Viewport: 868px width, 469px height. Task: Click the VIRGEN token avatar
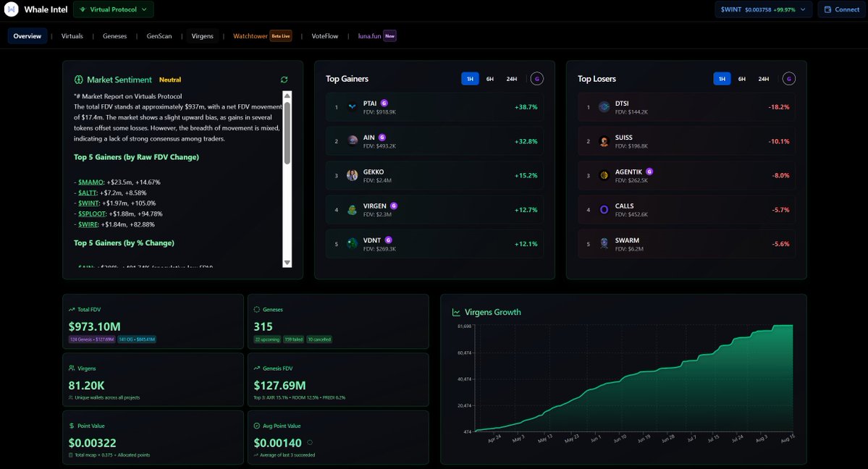[352, 210]
